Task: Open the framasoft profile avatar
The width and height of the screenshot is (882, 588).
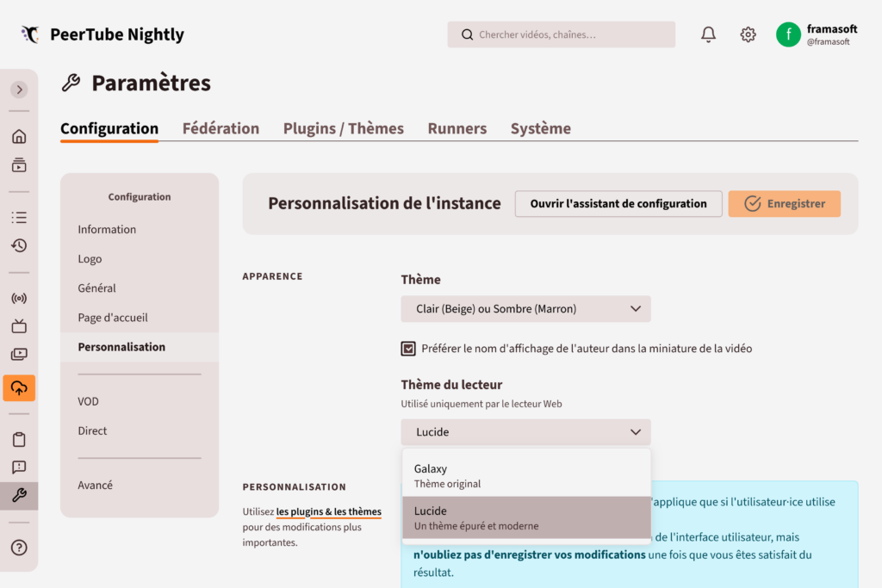Action: [788, 34]
